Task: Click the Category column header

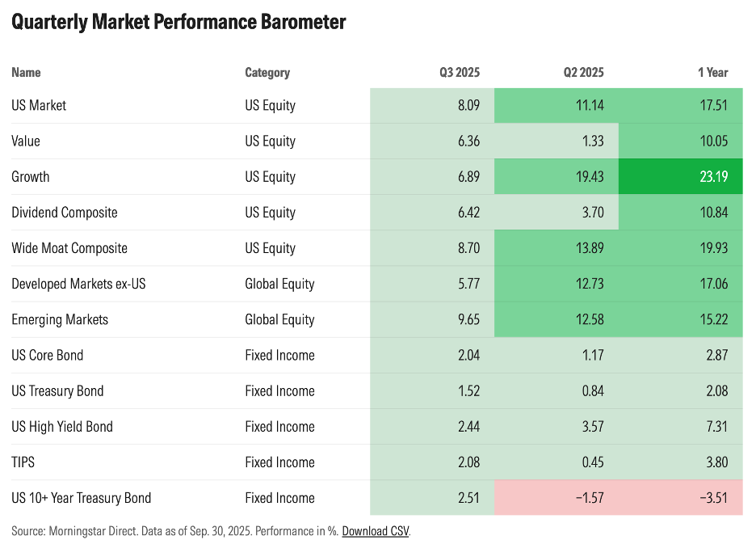Action: (x=267, y=73)
